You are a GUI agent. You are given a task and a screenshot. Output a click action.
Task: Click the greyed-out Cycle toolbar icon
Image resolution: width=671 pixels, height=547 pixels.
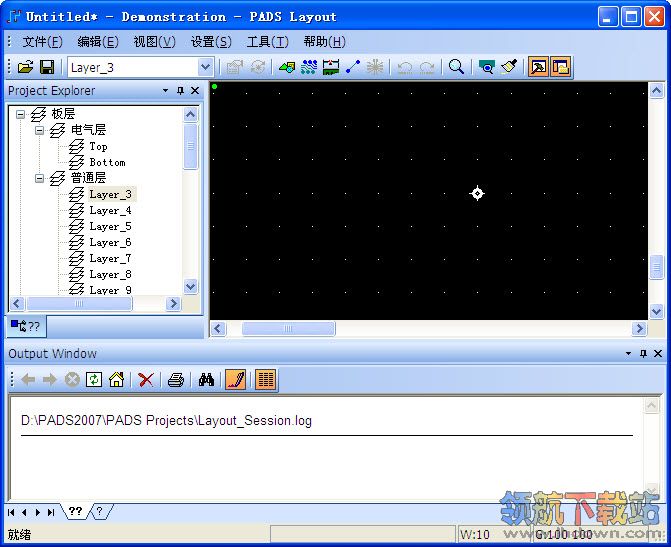click(258, 67)
